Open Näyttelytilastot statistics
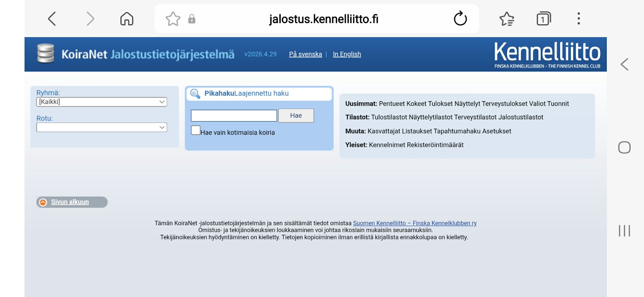 [x=431, y=117]
